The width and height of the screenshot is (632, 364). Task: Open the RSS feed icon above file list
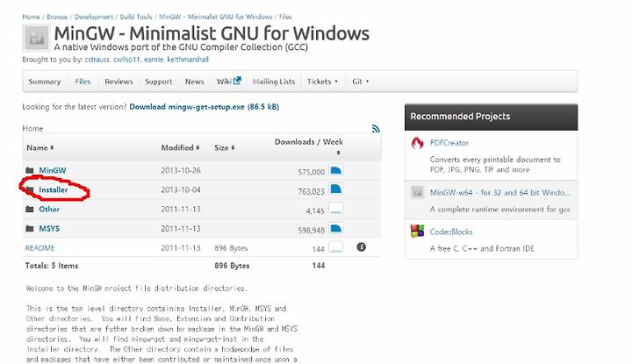click(x=376, y=129)
